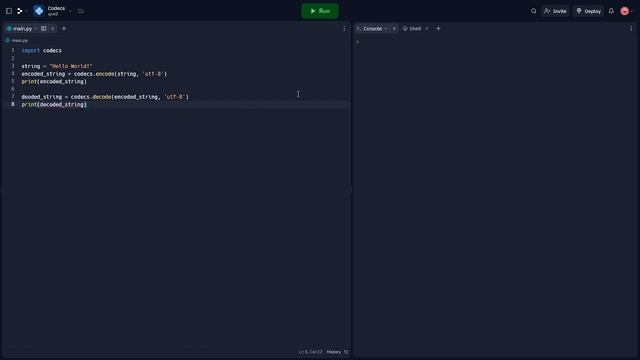Expand the Console tab dropdown chevron
This screenshot has height=360, width=640.
click(x=386, y=29)
